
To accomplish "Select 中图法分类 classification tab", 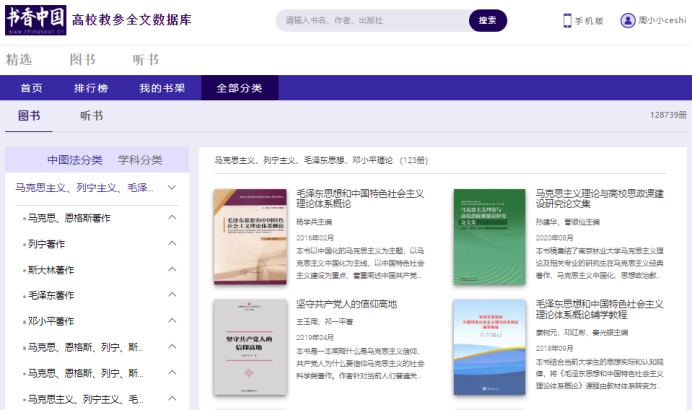I will coord(75,160).
